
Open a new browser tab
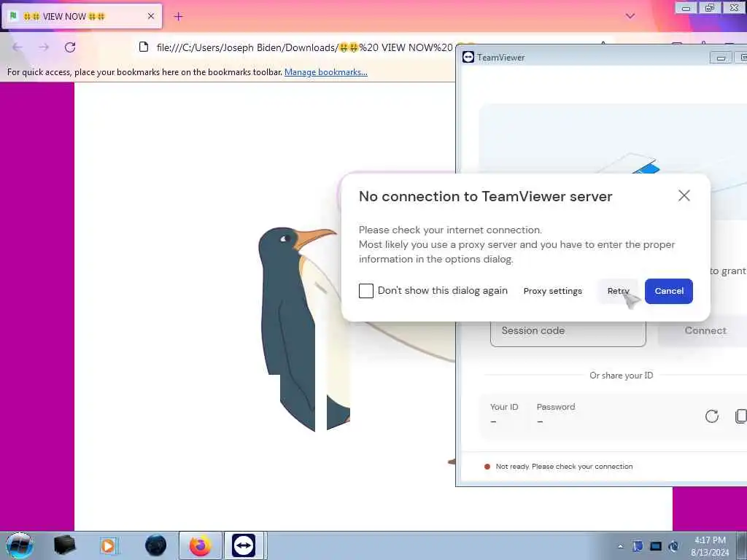tap(178, 17)
